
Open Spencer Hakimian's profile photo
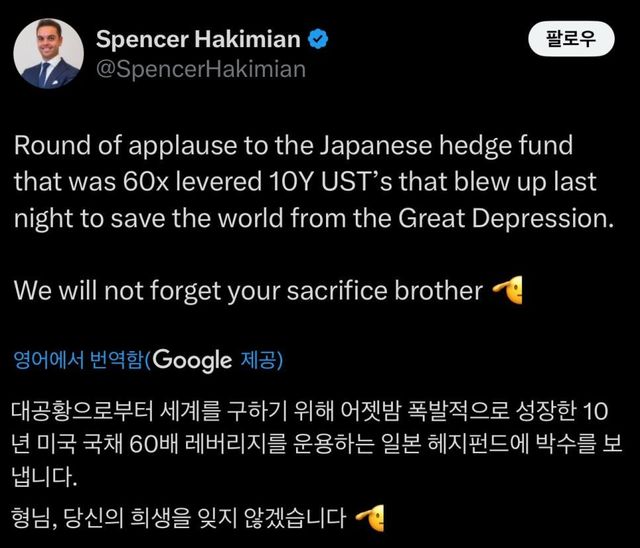(49, 56)
